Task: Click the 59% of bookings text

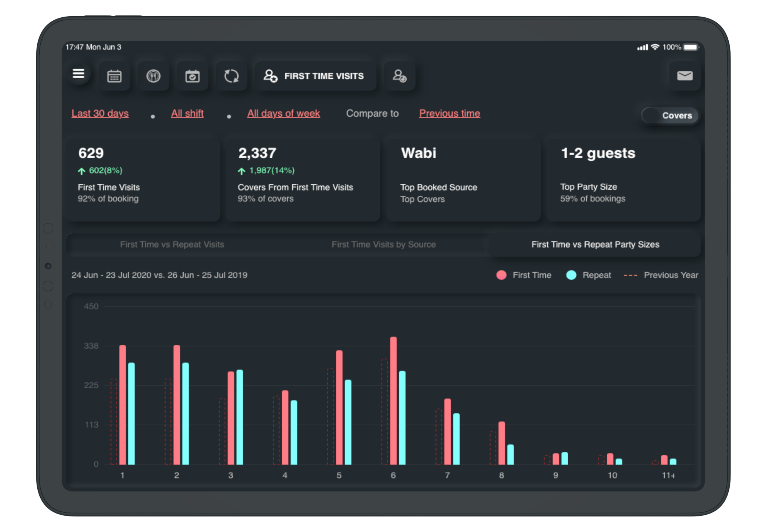Action: (x=593, y=199)
